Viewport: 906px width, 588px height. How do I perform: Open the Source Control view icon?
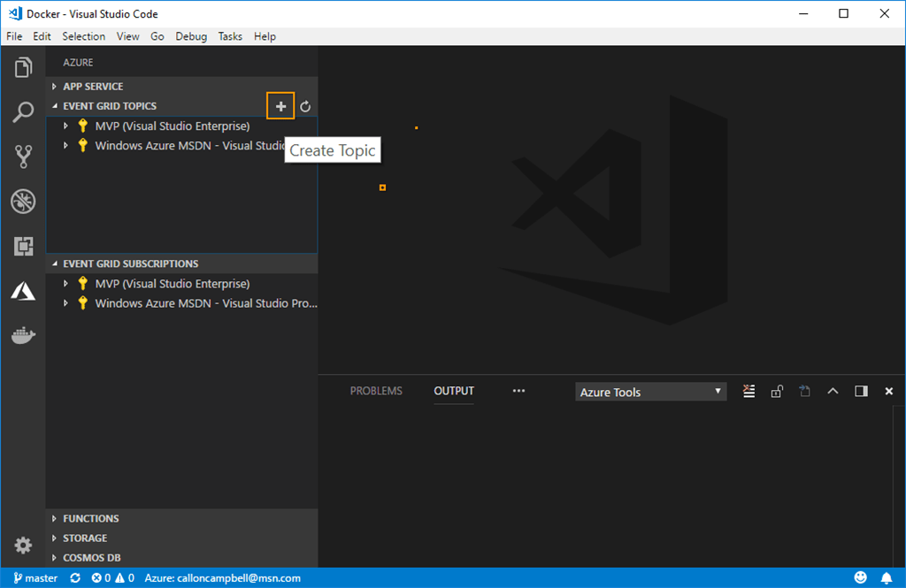point(23,157)
